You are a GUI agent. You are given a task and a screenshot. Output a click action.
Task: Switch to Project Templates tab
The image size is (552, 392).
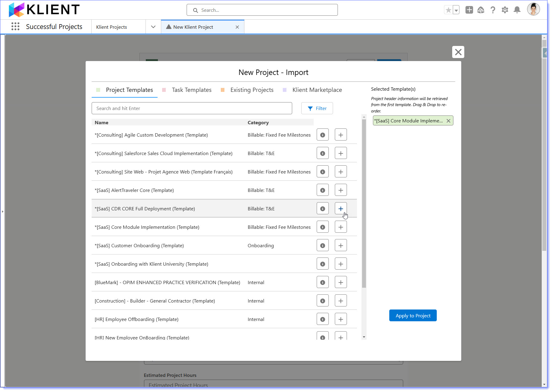125,90
